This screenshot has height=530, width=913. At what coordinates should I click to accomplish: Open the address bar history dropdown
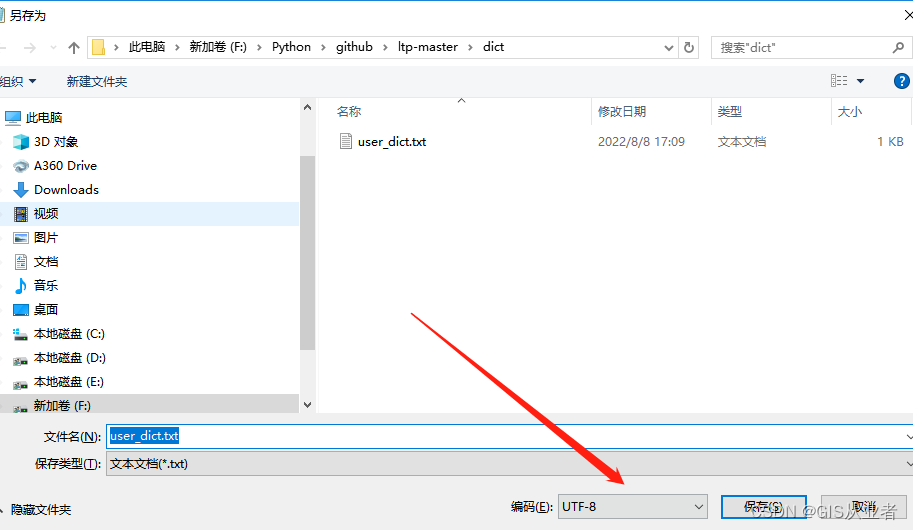coord(668,48)
